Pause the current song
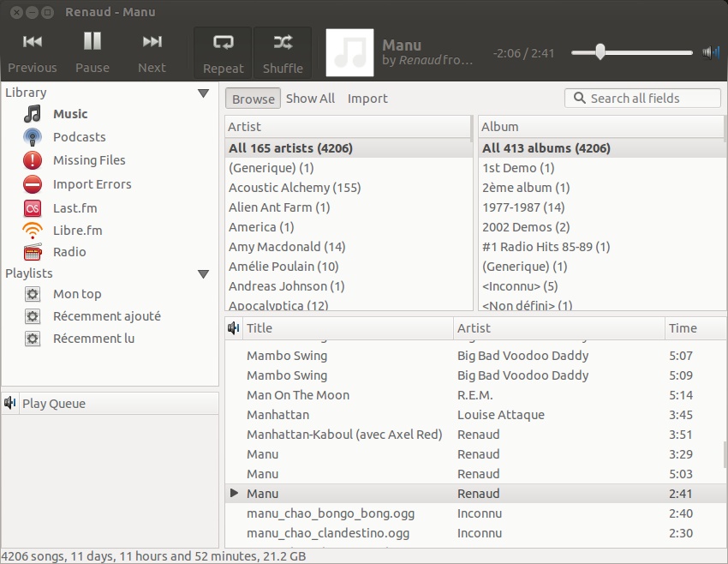The image size is (728, 564). point(92,52)
